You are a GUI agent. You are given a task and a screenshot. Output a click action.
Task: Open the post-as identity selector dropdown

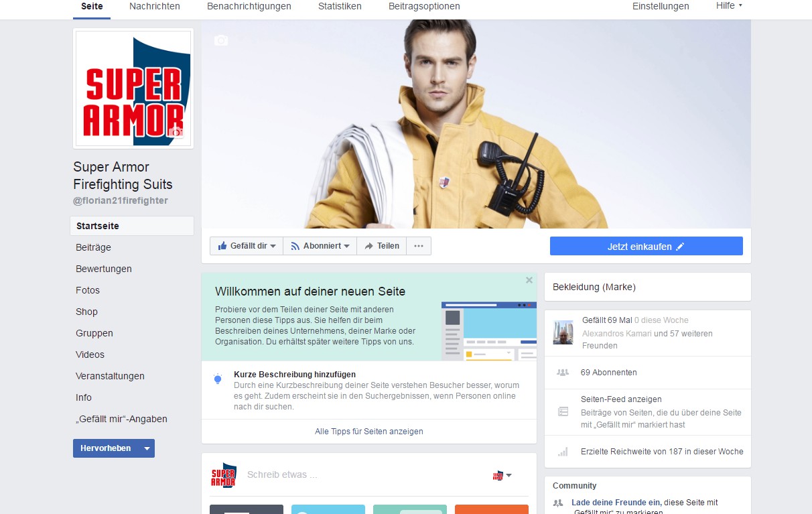(x=502, y=475)
